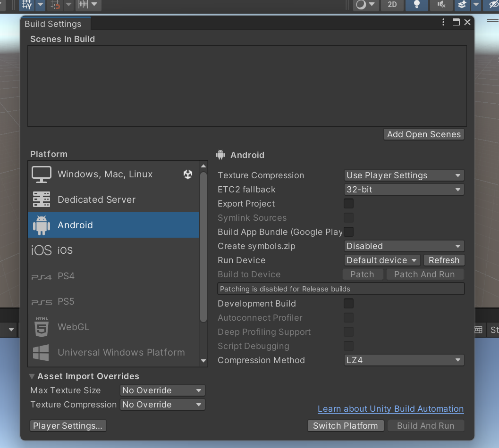Click the Unity logo beside Windows, Mac, Linux
This screenshot has width=499, height=448.
click(x=188, y=174)
